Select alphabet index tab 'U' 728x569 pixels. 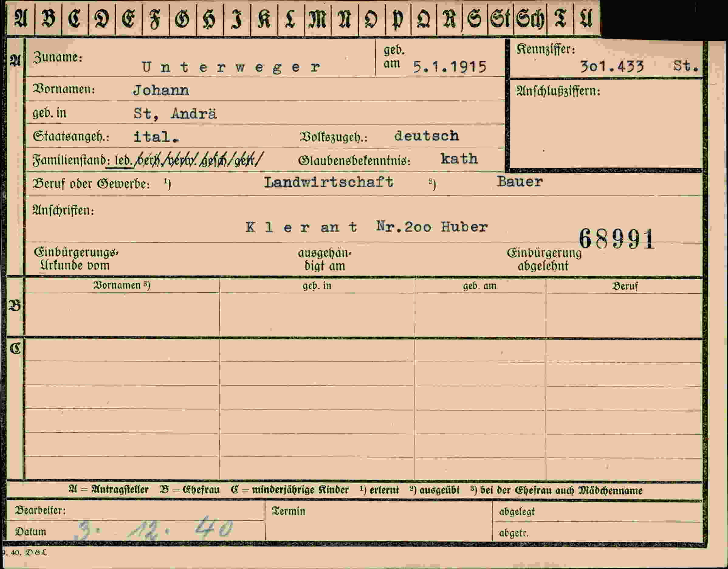pyautogui.click(x=586, y=18)
